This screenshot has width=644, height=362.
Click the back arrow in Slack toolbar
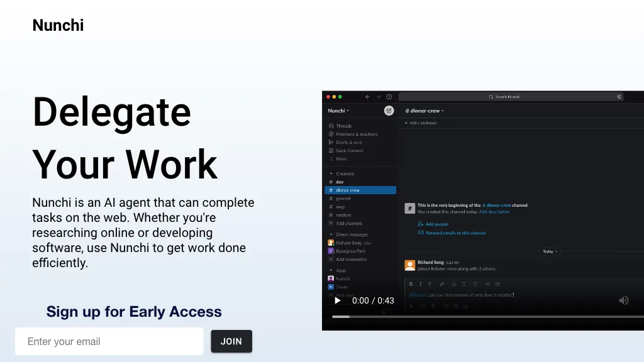click(x=368, y=97)
